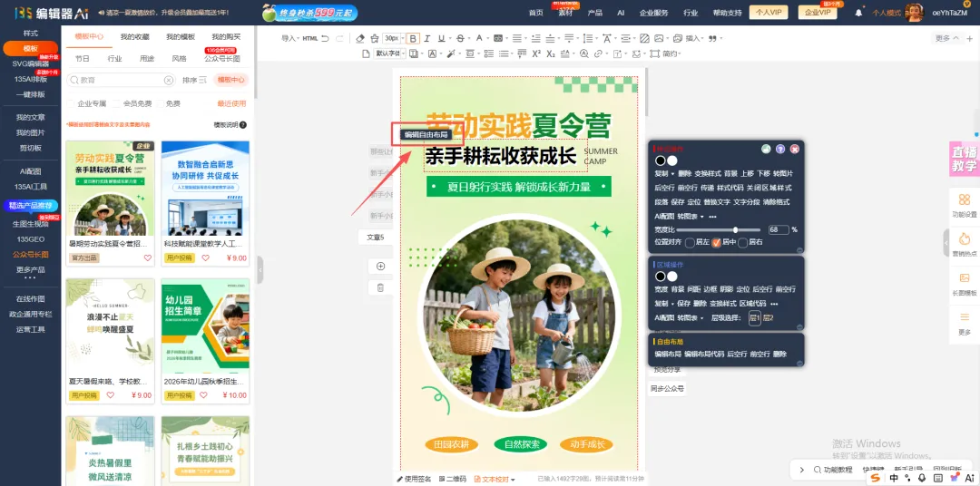The width and height of the screenshot is (980, 486).
Task: Apply italic with the I icon
Action: coord(426,39)
